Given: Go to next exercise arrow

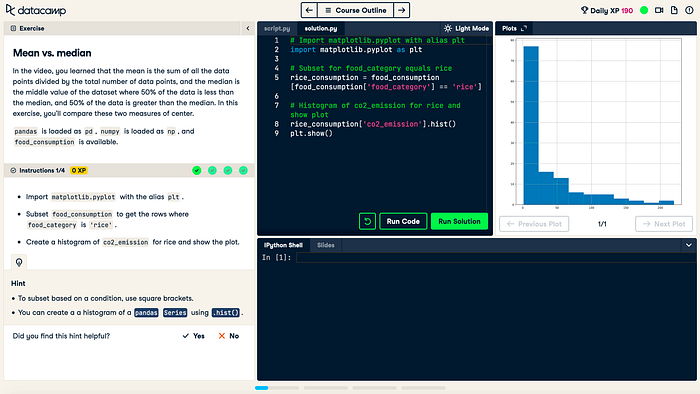Looking at the screenshot, I should [x=401, y=10].
